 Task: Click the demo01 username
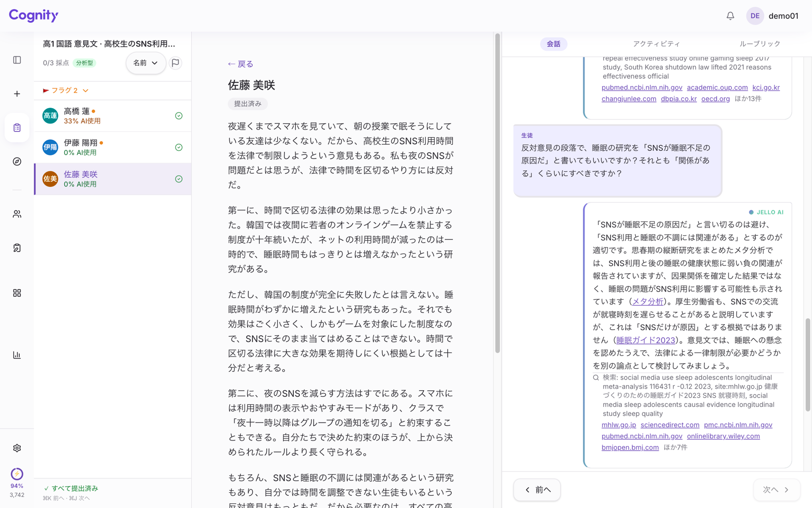tap(783, 16)
